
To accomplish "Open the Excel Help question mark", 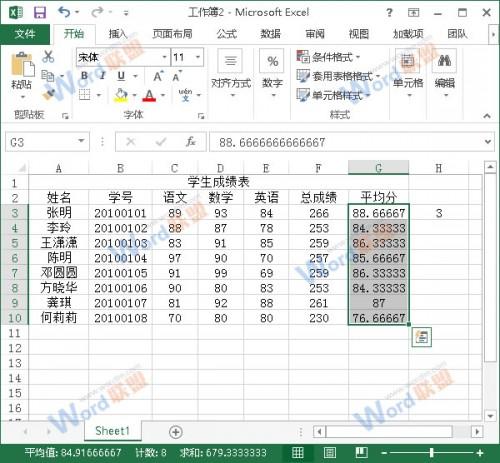I will pyautogui.click(x=389, y=13).
